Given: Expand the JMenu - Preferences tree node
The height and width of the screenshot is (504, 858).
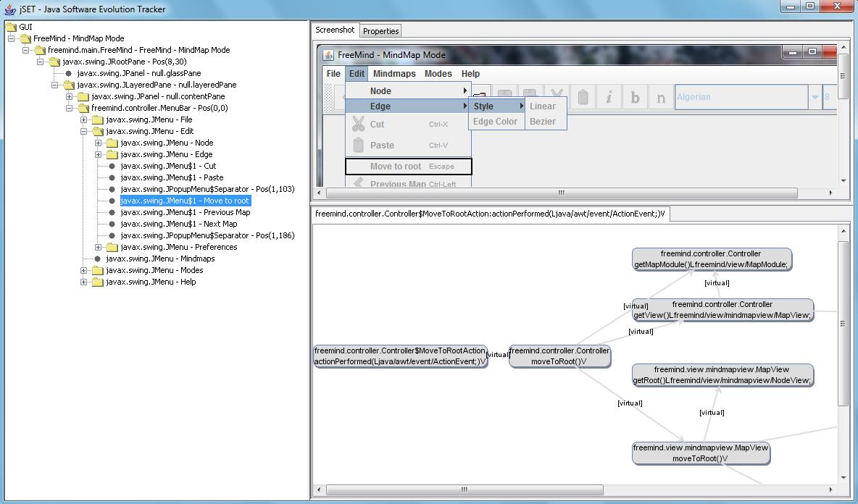Looking at the screenshot, I should [x=99, y=247].
